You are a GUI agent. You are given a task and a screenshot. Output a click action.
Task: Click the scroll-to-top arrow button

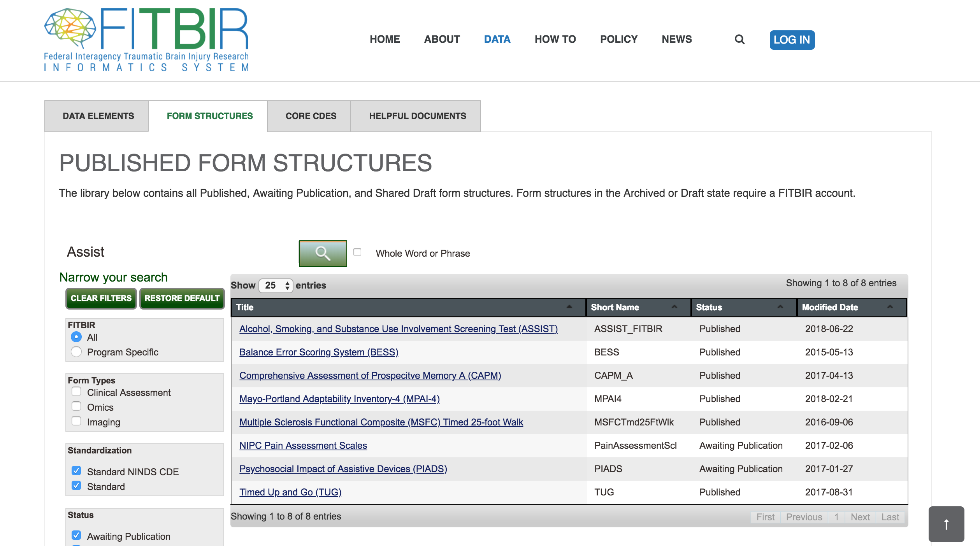click(x=946, y=524)
